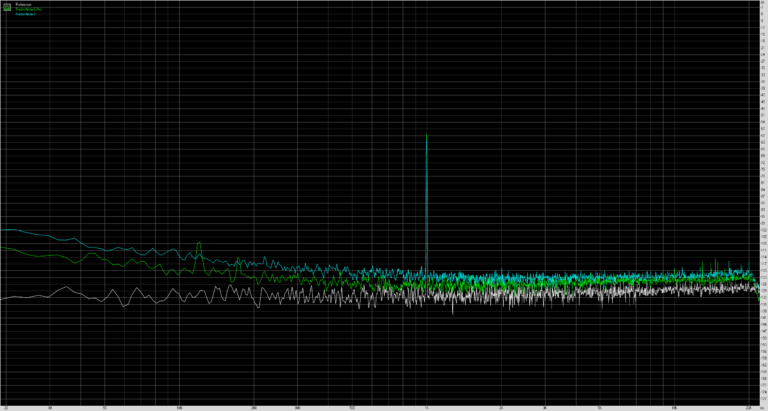Click the 20k frequency axis label

[750, 407]
